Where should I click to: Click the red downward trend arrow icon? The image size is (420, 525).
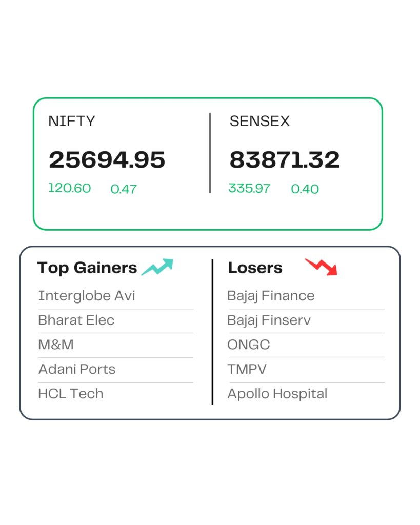pos(322,267)
